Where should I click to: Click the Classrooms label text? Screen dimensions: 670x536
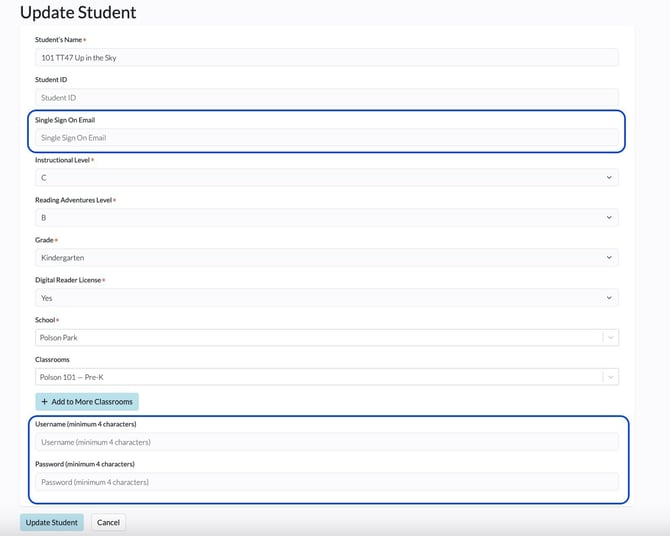point(52,359)
